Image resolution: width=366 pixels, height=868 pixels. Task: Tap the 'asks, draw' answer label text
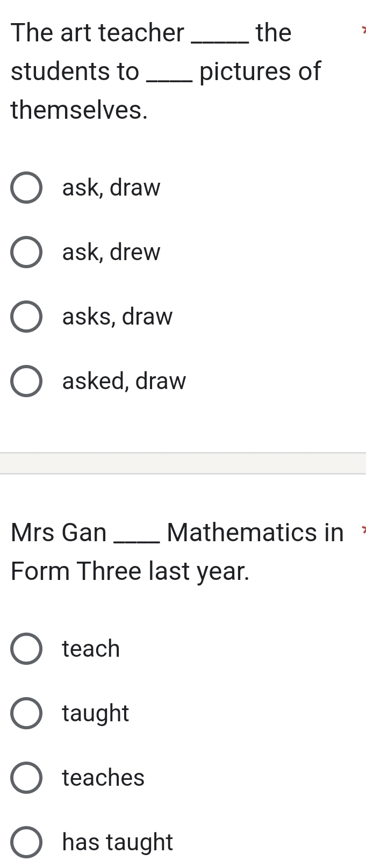pos(117,317)
